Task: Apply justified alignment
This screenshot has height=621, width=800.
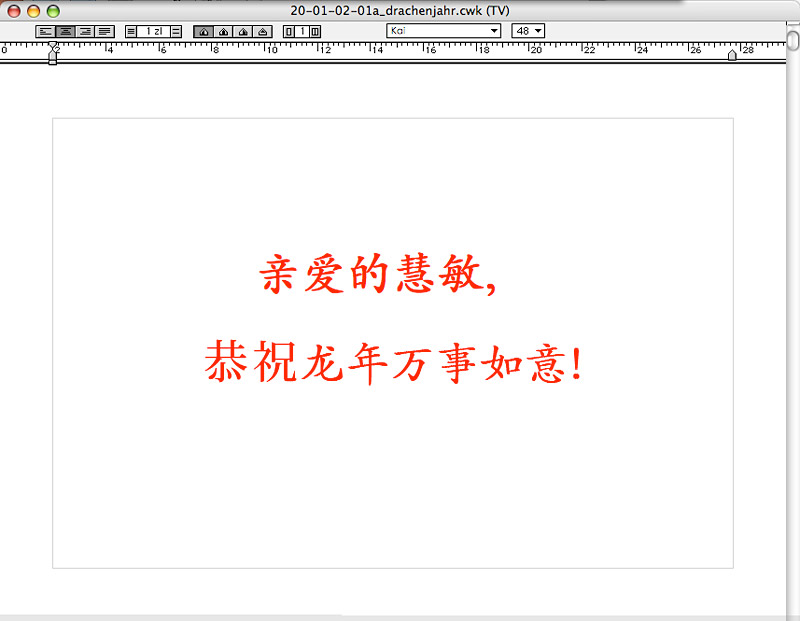Action: (x=104, y=32)
